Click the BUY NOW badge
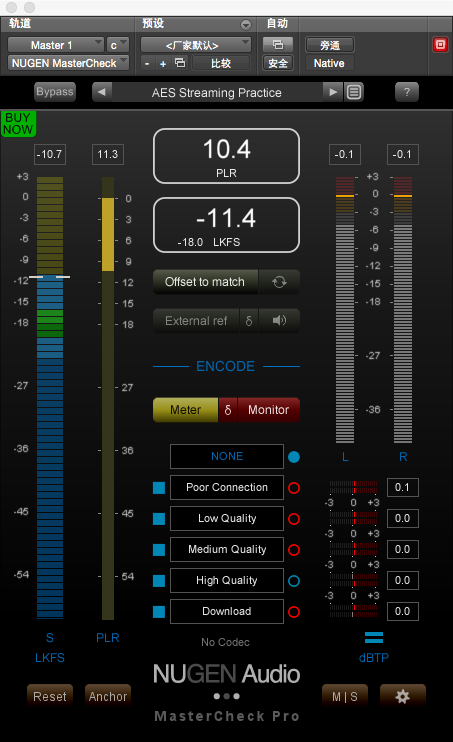The image size is (453, 742). 18,124
